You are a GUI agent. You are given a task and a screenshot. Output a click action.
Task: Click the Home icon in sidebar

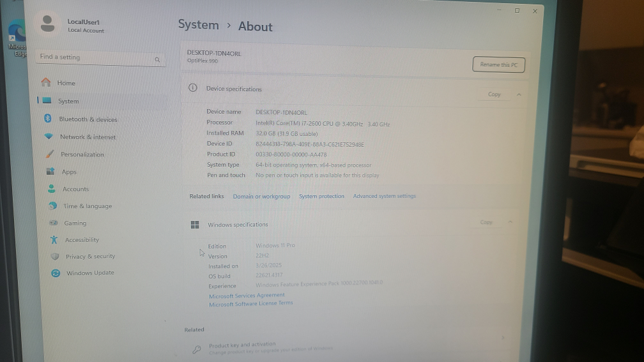tap(46, 82)
